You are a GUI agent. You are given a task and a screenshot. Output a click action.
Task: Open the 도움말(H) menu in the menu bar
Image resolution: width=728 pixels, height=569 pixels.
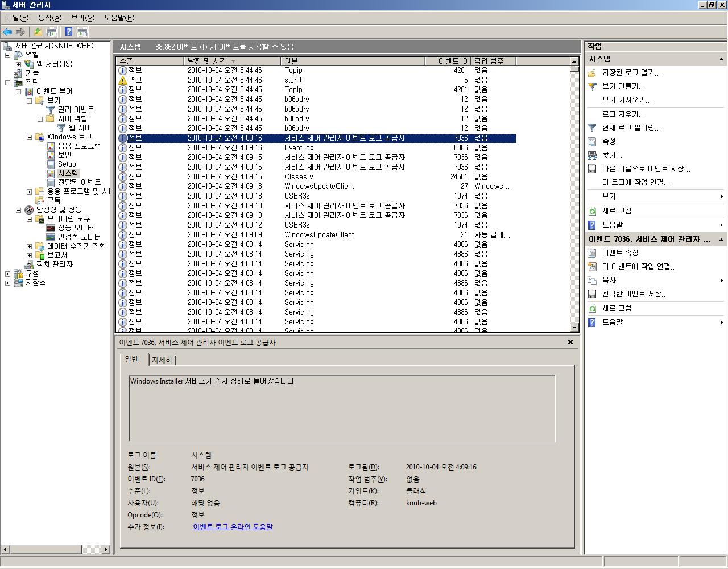pyautogui.click(x=119, y=18)
